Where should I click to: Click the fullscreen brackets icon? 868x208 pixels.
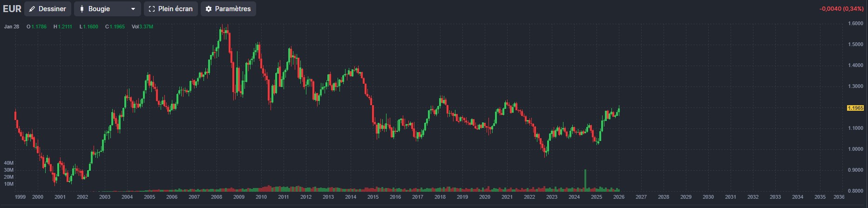tap(151, 9)
